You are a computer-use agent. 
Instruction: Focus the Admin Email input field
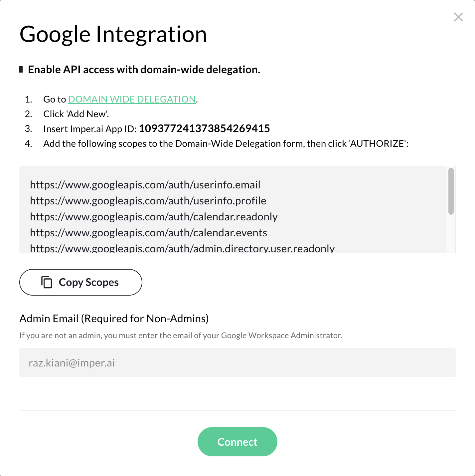pos(237,362)
